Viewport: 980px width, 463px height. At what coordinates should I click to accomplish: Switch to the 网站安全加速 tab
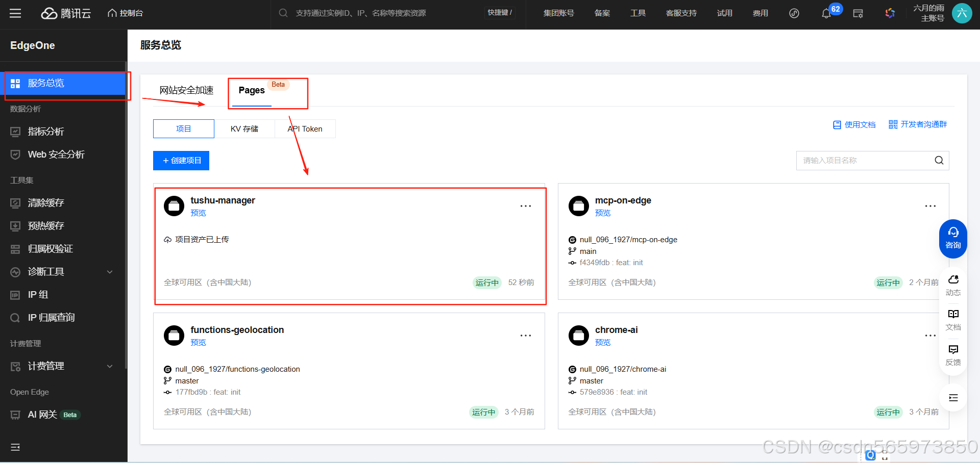(186, 90)
